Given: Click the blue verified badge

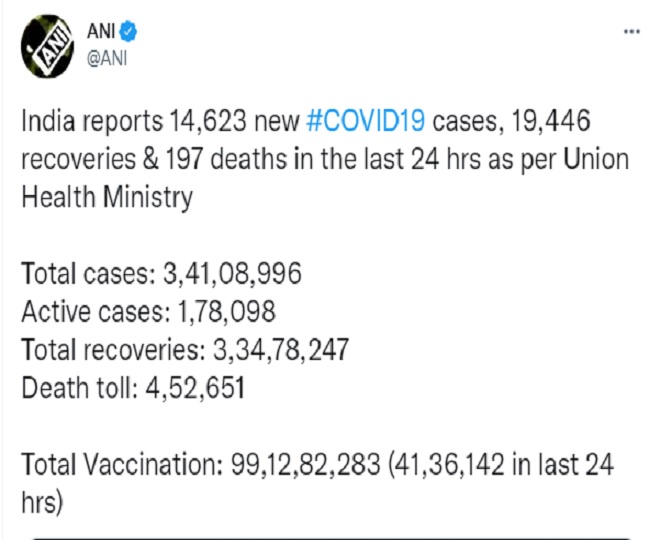Looking at the screenshot, I should (x=128, y=31).
